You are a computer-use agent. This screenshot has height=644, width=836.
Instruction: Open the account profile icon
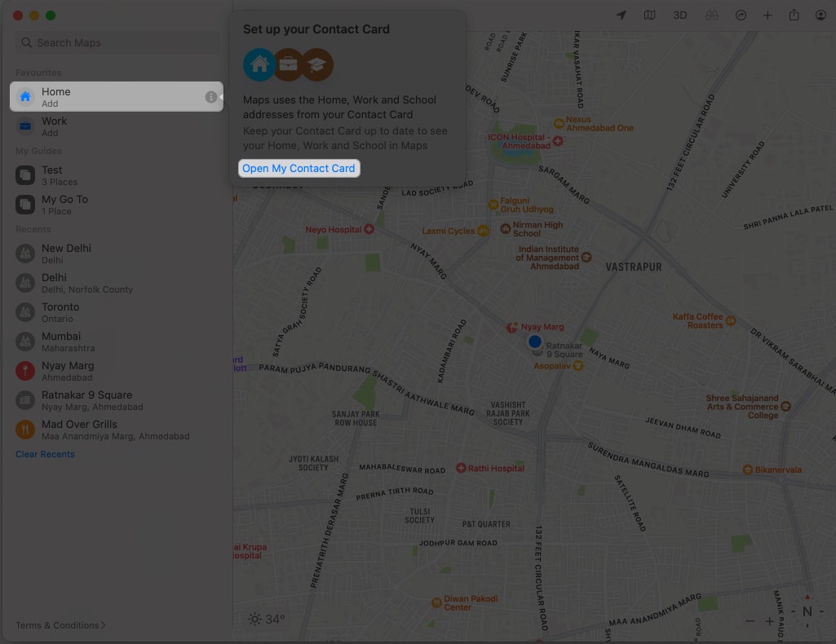coord(821,15)
